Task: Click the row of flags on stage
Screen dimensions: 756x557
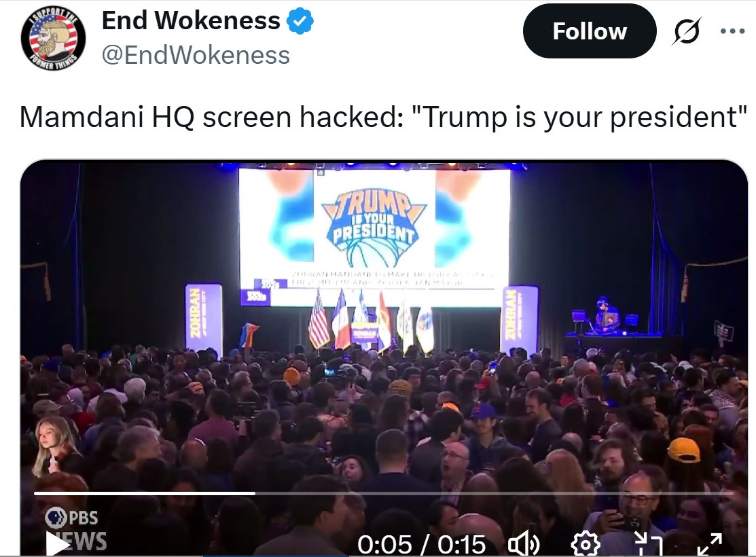Action: coord(372,321)
